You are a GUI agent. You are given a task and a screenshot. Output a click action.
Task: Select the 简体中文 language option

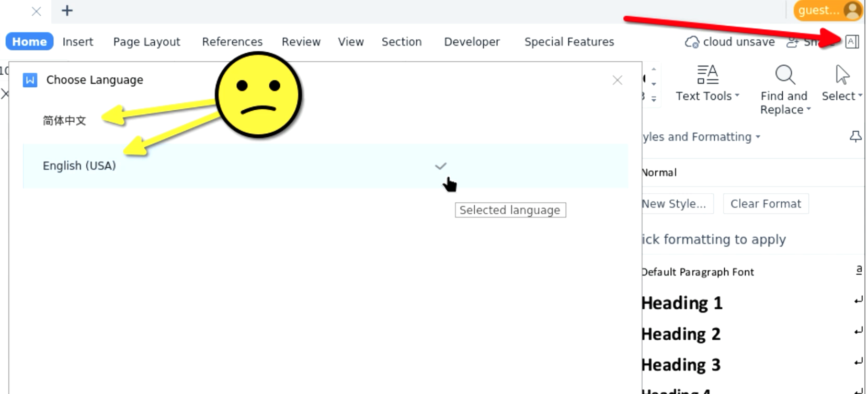64,121
